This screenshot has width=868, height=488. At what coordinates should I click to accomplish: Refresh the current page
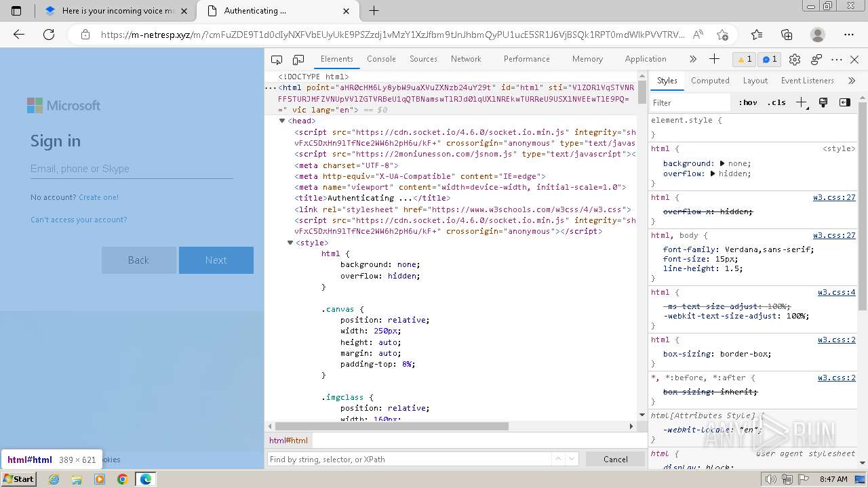(49, 35)
